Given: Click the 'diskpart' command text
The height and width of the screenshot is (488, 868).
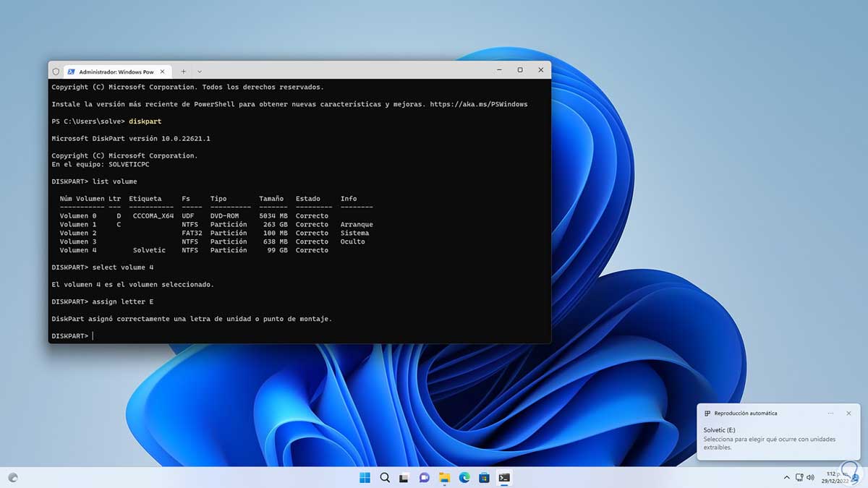Looking at the screenshot, I should click(x=145, y=121).
